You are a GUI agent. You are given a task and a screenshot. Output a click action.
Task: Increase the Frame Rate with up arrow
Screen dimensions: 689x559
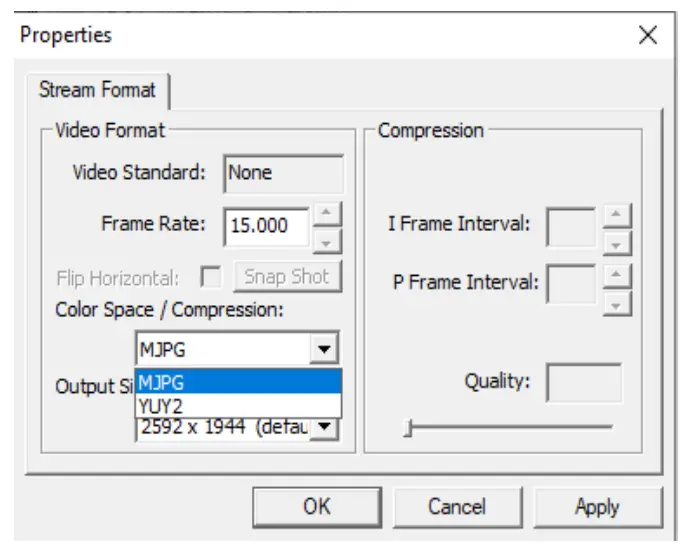pos(327,214)
